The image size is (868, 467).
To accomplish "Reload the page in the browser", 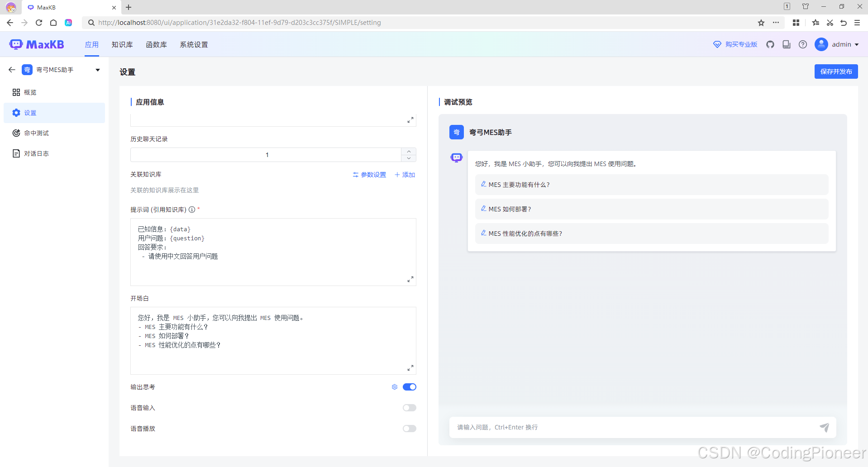I will tap(39, 23).
